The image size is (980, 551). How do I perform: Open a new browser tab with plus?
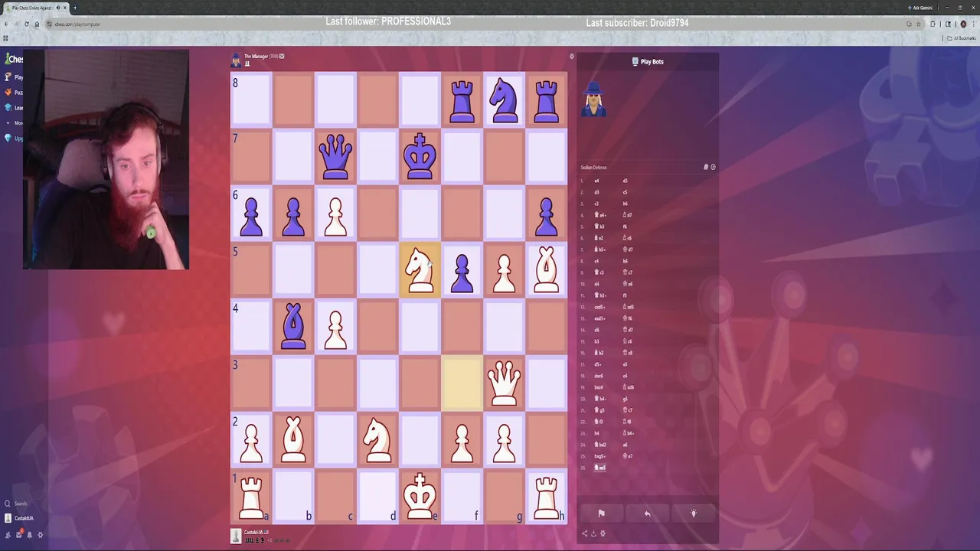[74, 8]
